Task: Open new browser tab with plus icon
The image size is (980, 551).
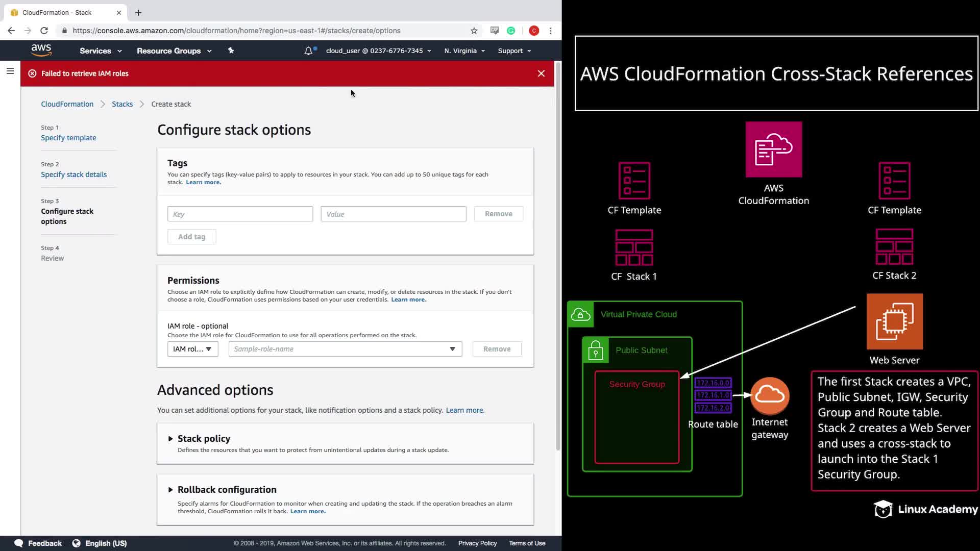Action: (138, 13)
